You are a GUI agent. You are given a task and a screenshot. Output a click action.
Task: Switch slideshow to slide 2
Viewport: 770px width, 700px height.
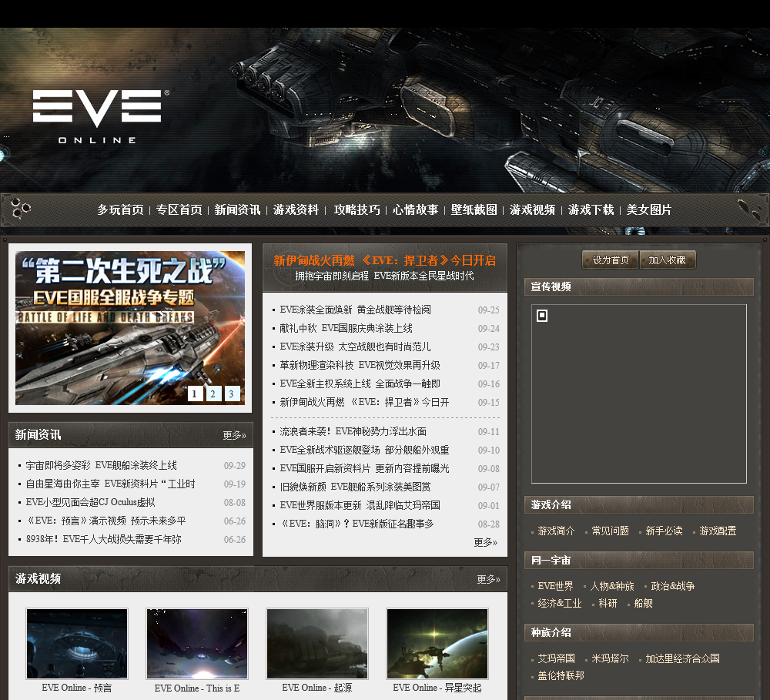point(213,394)
